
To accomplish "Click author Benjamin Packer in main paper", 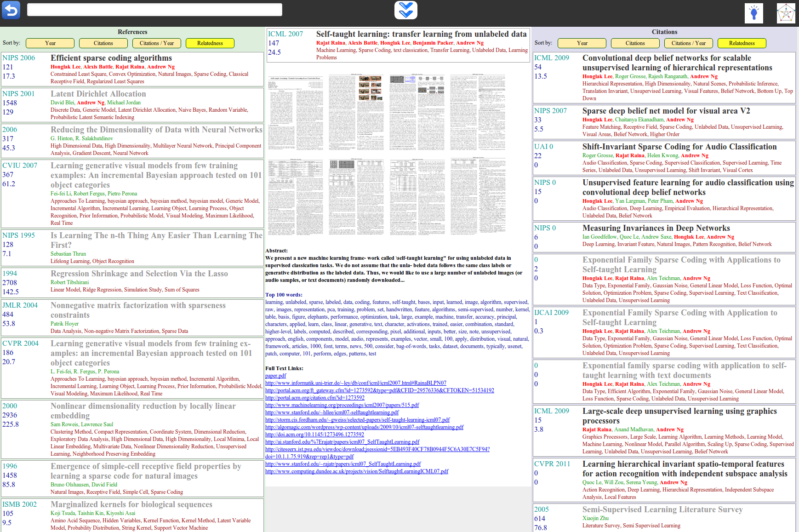I will coord(433,43).
